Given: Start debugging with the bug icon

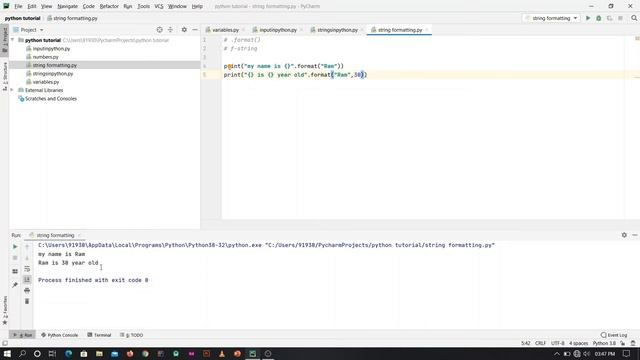Looking at the screenshot, I should click(x=599, y=18).
